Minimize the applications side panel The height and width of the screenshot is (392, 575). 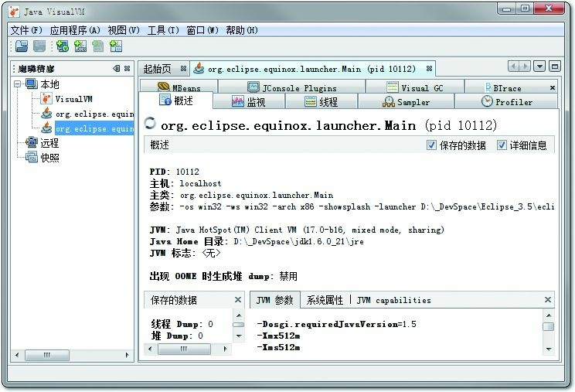[116, 68]
